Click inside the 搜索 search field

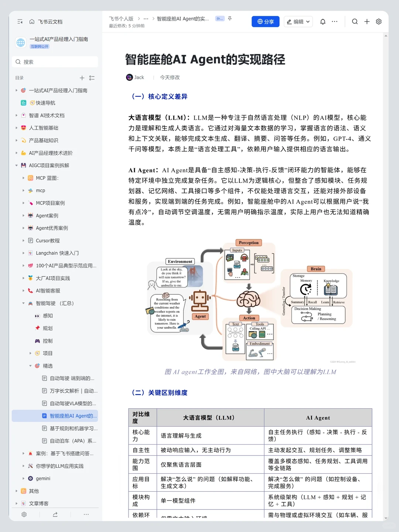tap(55, 62)
